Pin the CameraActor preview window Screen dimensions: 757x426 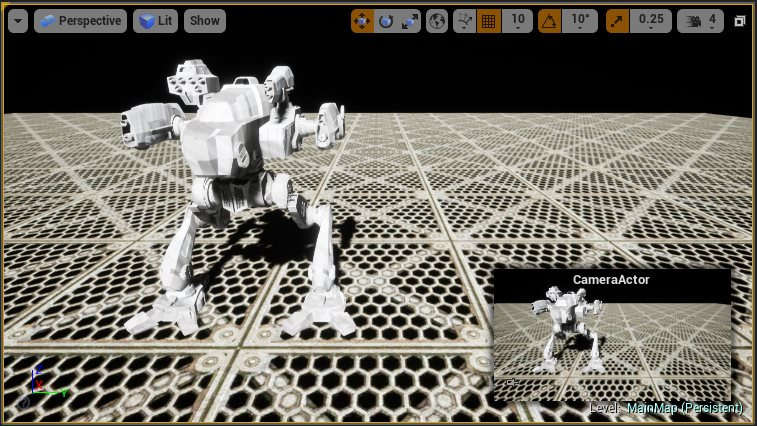click(512, 383)
